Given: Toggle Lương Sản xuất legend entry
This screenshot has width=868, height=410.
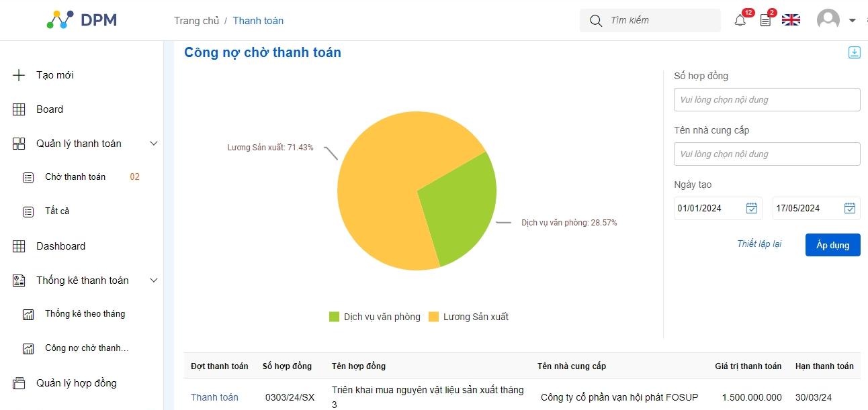Looking at the screenshot, I should (468, 317).
